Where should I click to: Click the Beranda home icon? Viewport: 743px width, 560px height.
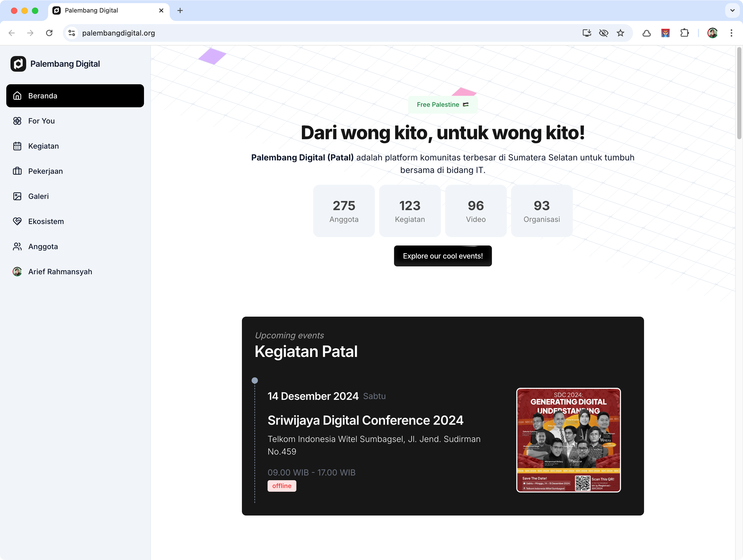click(x=17, y=96)
